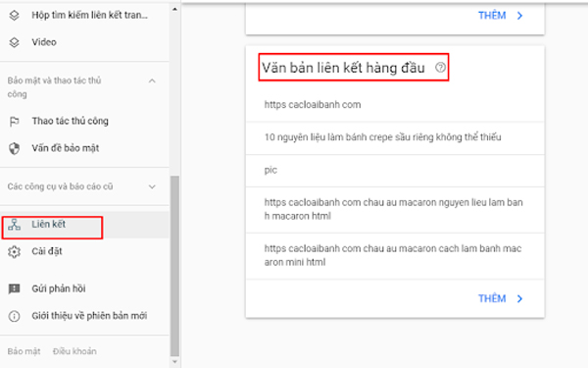Image resolution: width=588 pixels, height=368 pixels.
Task: Click THÊM under Văn bản liên kết hàng đầu
Action: pos(492,298)
